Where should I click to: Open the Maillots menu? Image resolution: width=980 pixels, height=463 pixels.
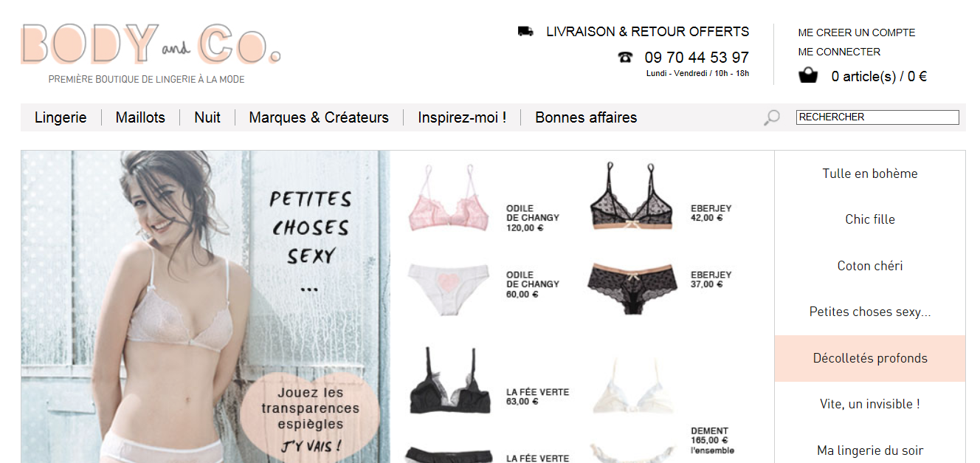(140, 117)
